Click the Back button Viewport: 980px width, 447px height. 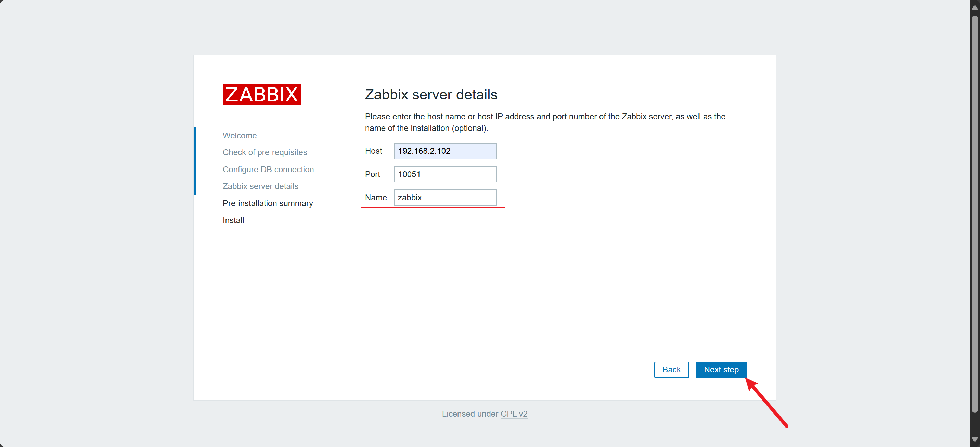(x=671, y=369)
